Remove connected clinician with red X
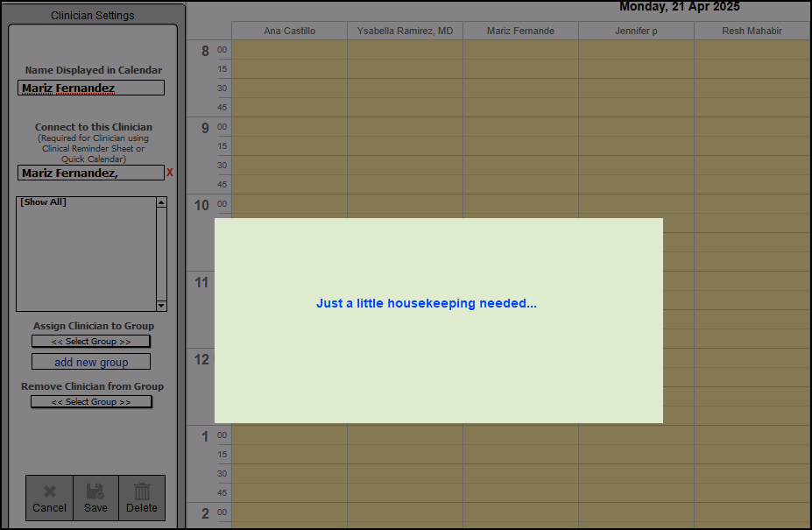The width and height of the screenshot is (812, 530). click(x=170, y=173)
